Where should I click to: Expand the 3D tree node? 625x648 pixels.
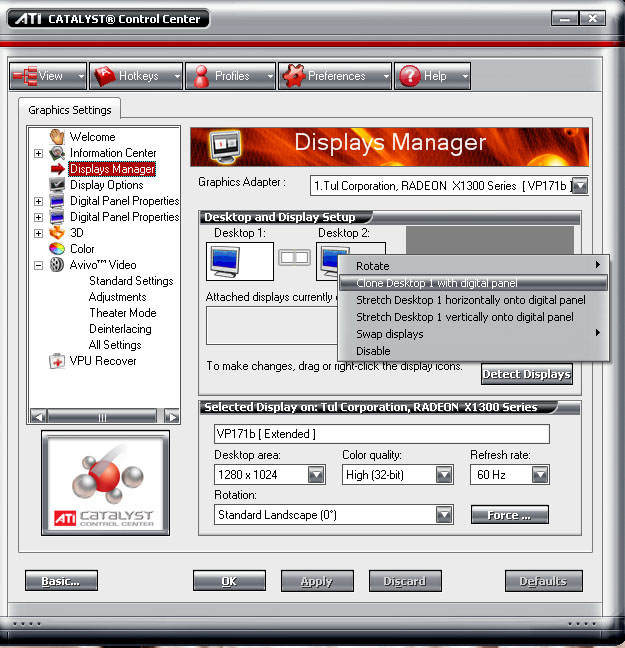[x=38, y=233]
